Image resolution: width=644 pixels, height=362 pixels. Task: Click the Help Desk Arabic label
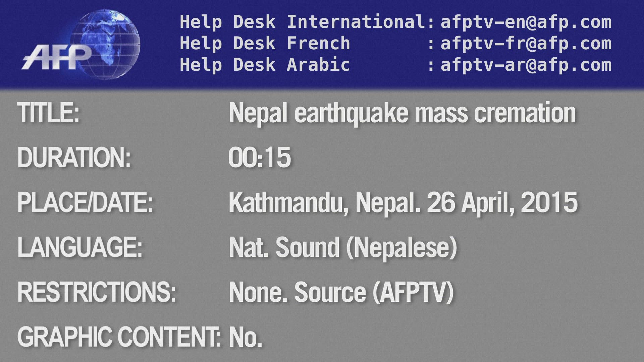pyautogui.click(x=265, y=65)
